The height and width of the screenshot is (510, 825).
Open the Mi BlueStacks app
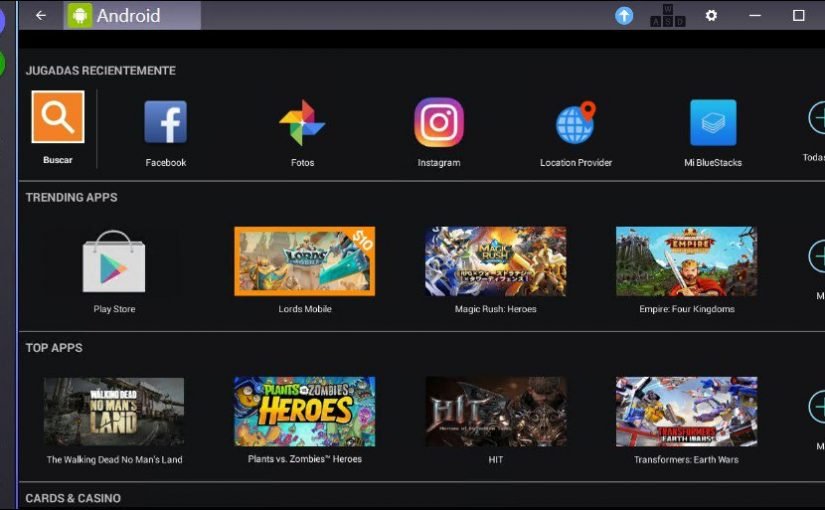(713, 123)
